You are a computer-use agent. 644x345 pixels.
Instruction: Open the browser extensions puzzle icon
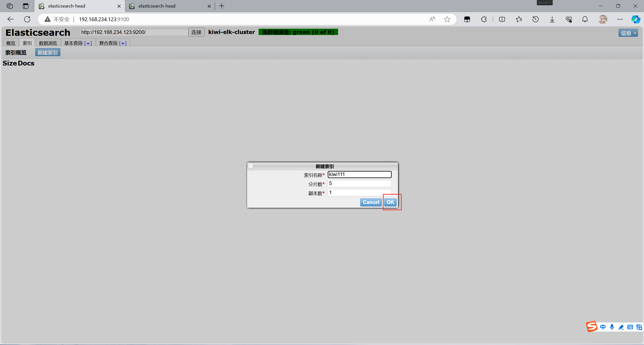pyautogui.click(x=484, y=19)
